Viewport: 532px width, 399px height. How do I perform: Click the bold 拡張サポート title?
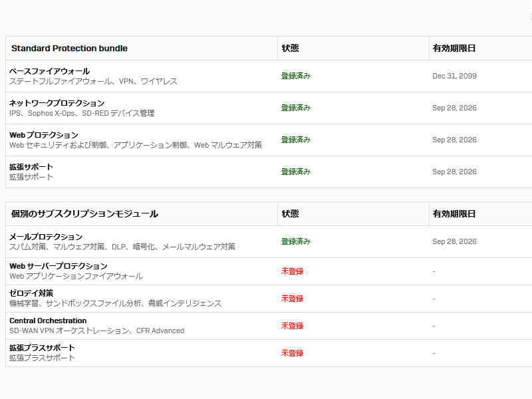[31, 167]
